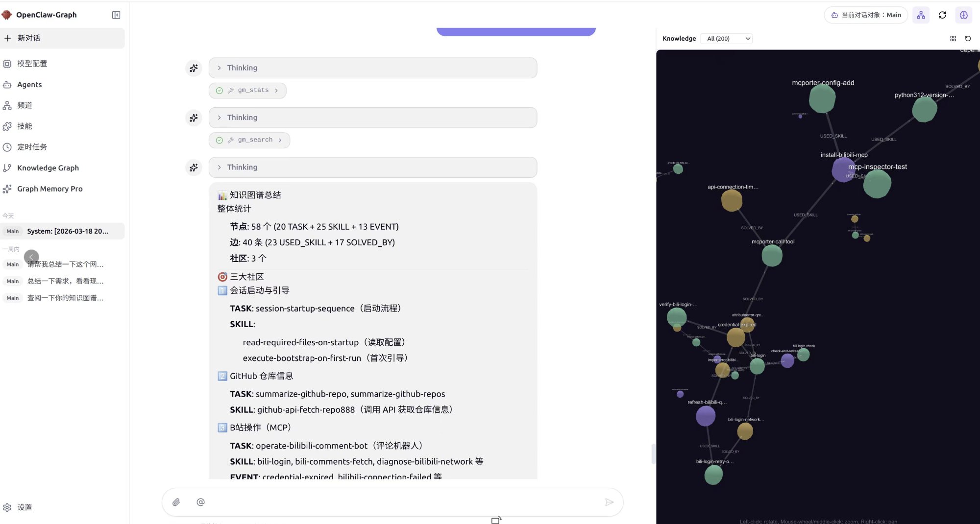Open the 模型配置 settings
Viewport: 980px width, 524px height.
tap(32, 64)
